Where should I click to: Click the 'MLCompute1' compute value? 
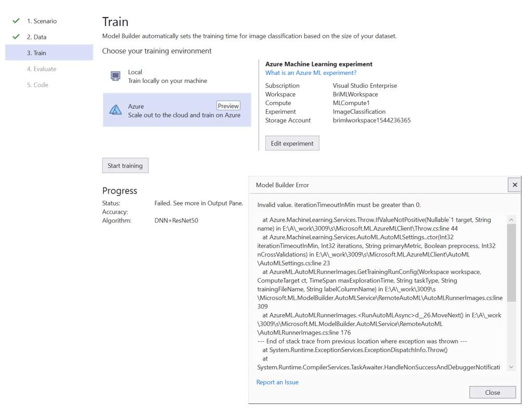(x=351, y=103)
